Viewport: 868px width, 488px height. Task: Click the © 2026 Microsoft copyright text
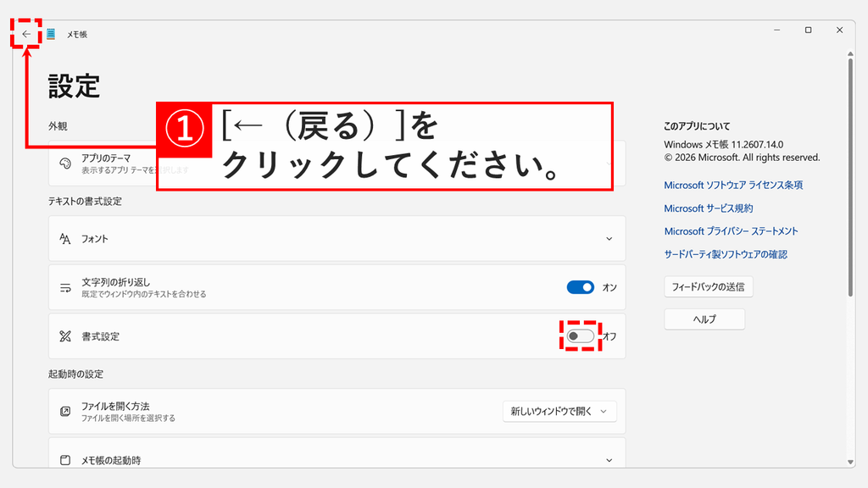(x=742, y=158)
